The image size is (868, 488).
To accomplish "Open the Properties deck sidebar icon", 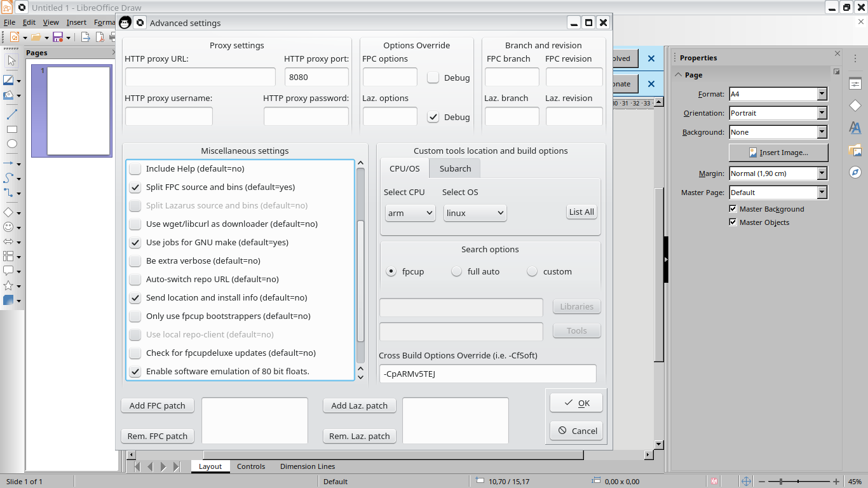I will tap(855, 84).
